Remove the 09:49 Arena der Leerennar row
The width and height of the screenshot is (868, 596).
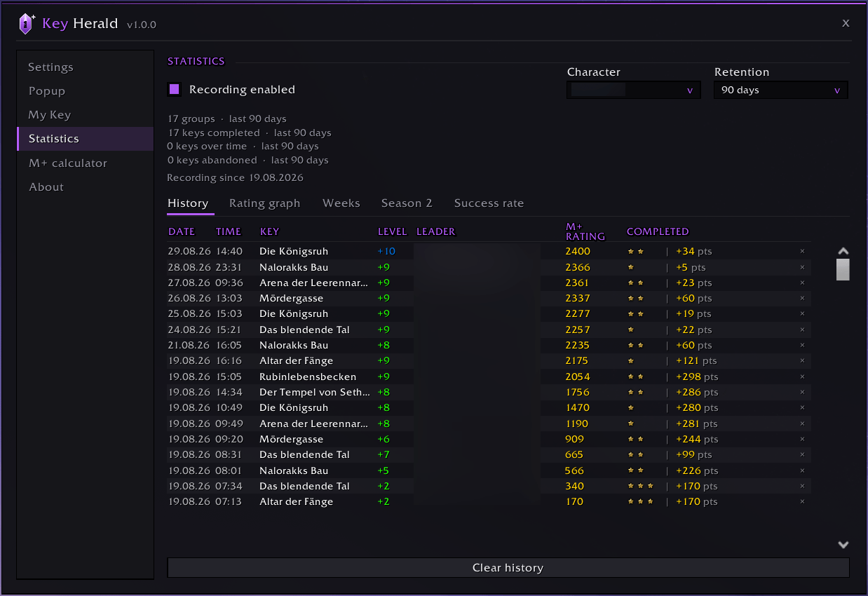(x=802, y=424)
